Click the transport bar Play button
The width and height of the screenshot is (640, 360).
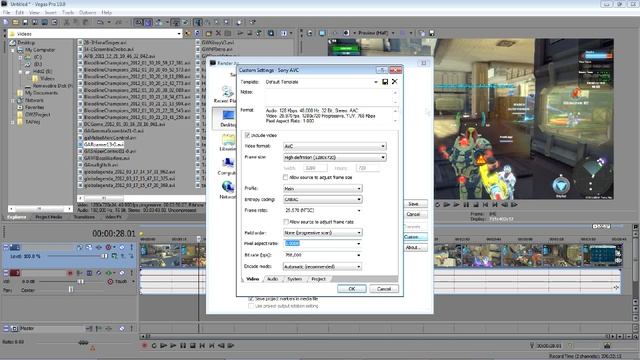tap(173, 346)
